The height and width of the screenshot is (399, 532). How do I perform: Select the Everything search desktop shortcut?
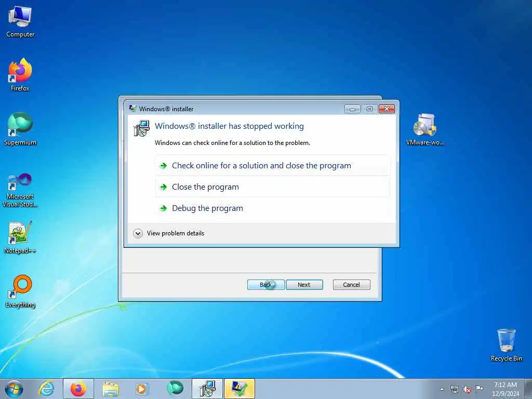20,291
